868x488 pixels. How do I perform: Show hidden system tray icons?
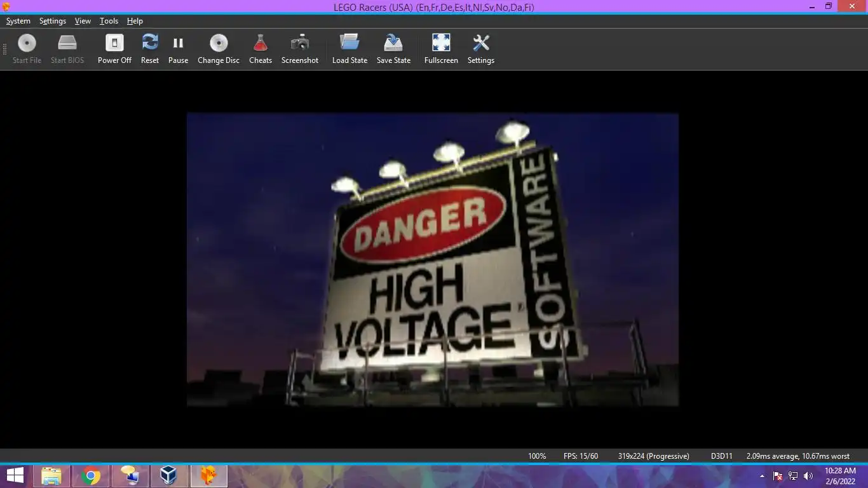[x=762, y=476]
